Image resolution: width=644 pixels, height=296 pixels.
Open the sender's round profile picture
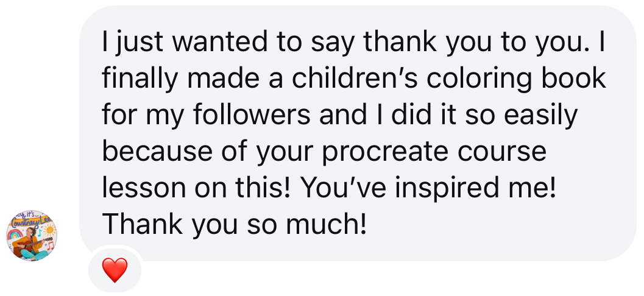(30, 236)
